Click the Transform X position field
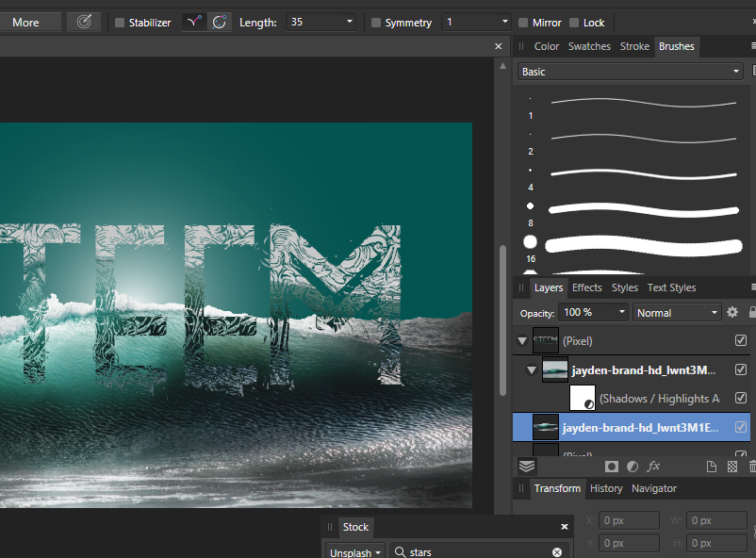The height and width of the screenshot is (558, 756). [x=629, y=520]
